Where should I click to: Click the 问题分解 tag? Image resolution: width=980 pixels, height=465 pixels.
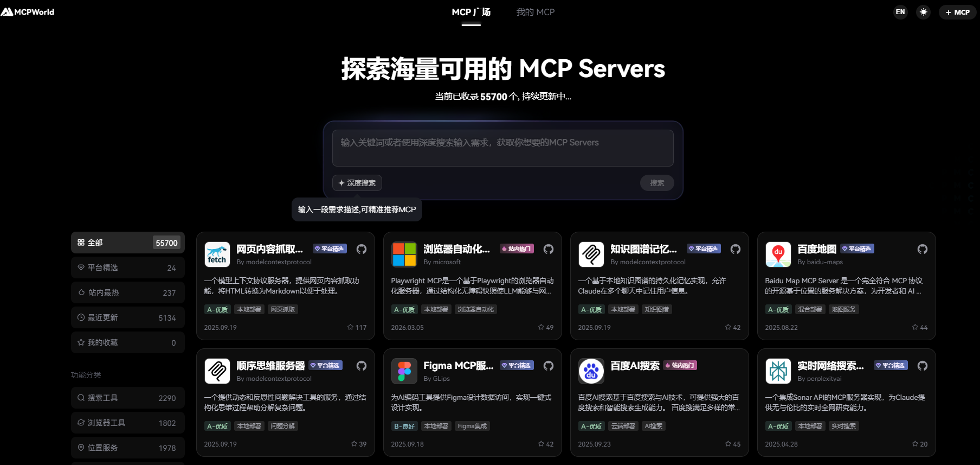[x=283, y=426]
